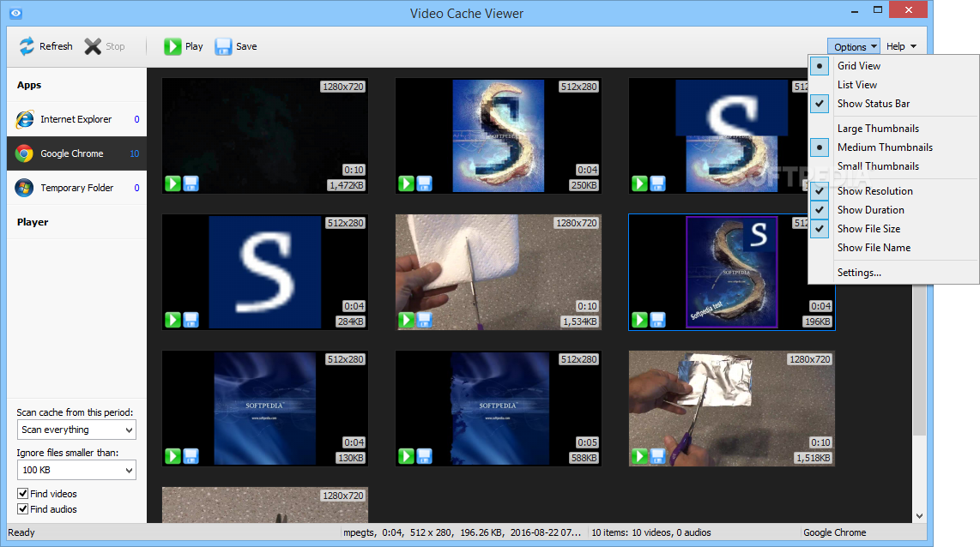
Task: Click the Stop X icon
Action: point(93,46)
